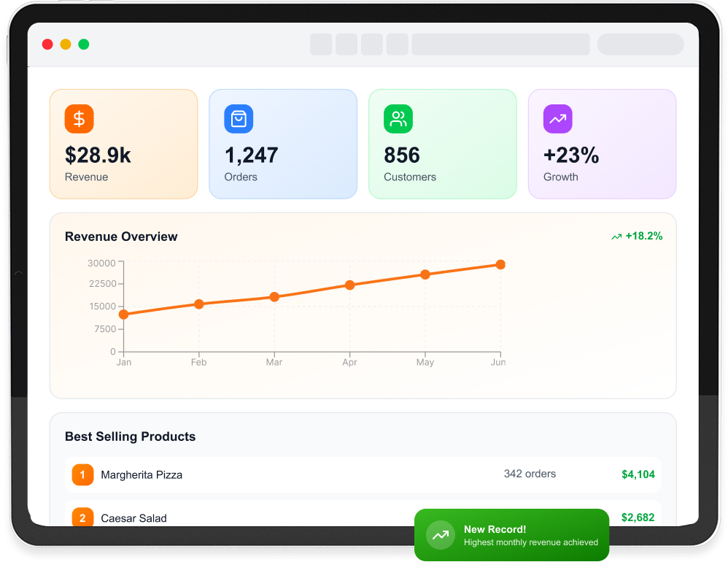728x562 pixels.
Task: Click the blue shopping bag Orders icon
Action: tap(239, 119)
